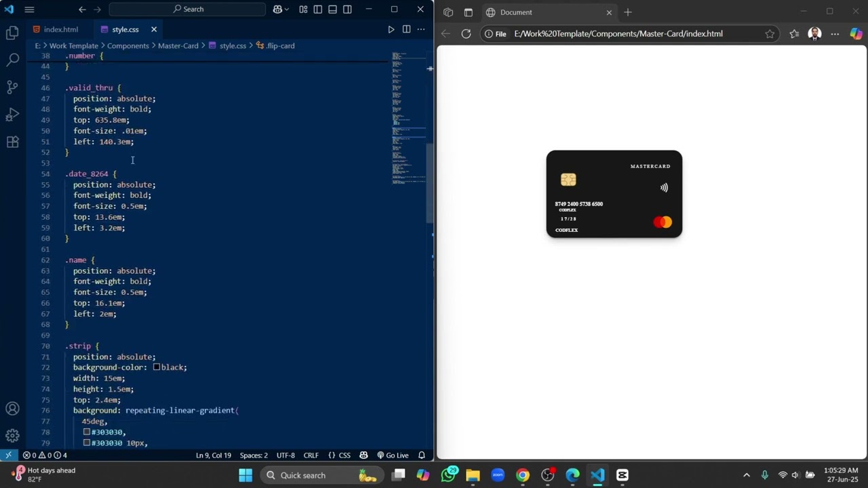Open WhatsApp from the taskbar
This screenshot has height=488, width=868.
click(x=448, y=475)
